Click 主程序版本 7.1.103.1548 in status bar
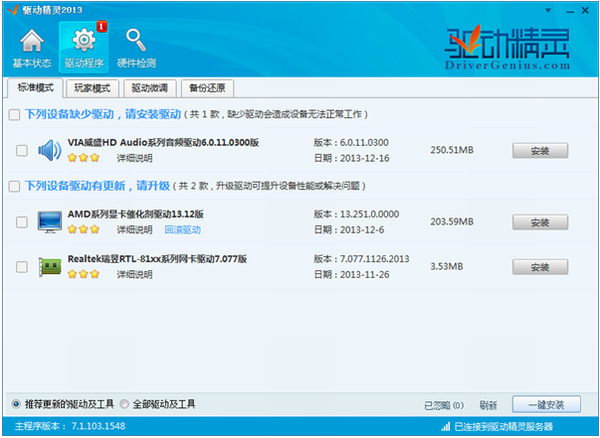The height and width of the screenshot is (438, 600). [x=70, y=426]
